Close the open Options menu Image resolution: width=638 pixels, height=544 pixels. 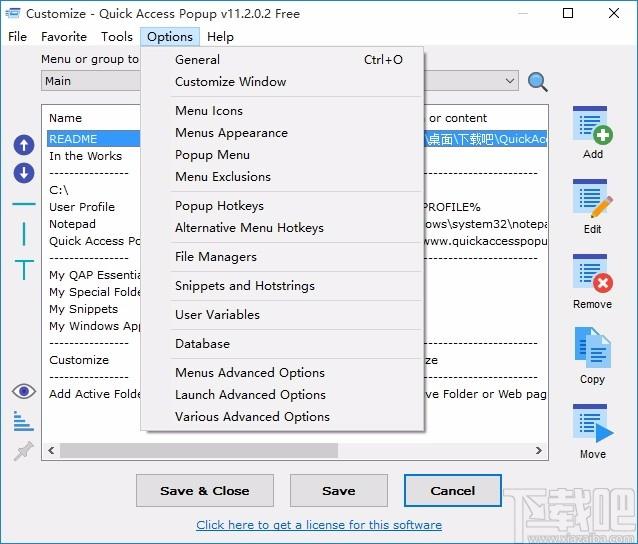(x=170, y=37)
